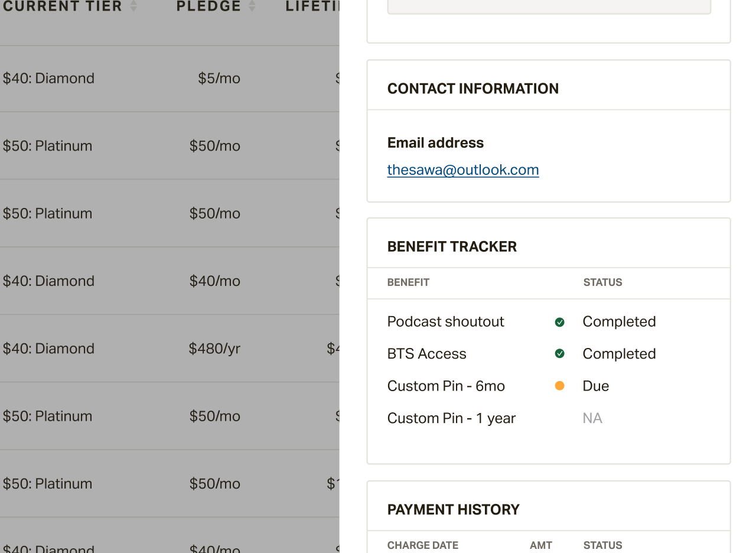The width and height of the screenshot is (756, 553).
Task: Click the AMT column header
Action: pyautogui.click(x=541, y=545)
